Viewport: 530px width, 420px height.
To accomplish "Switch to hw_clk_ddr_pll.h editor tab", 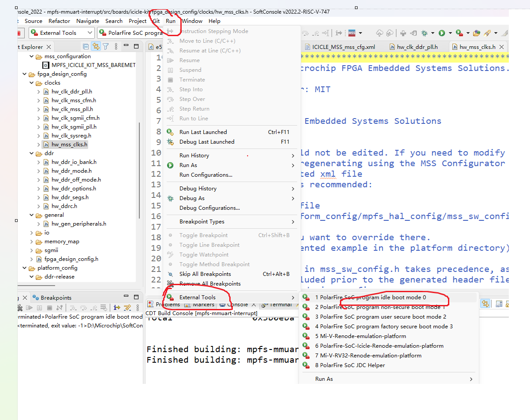I will point(413,47).
